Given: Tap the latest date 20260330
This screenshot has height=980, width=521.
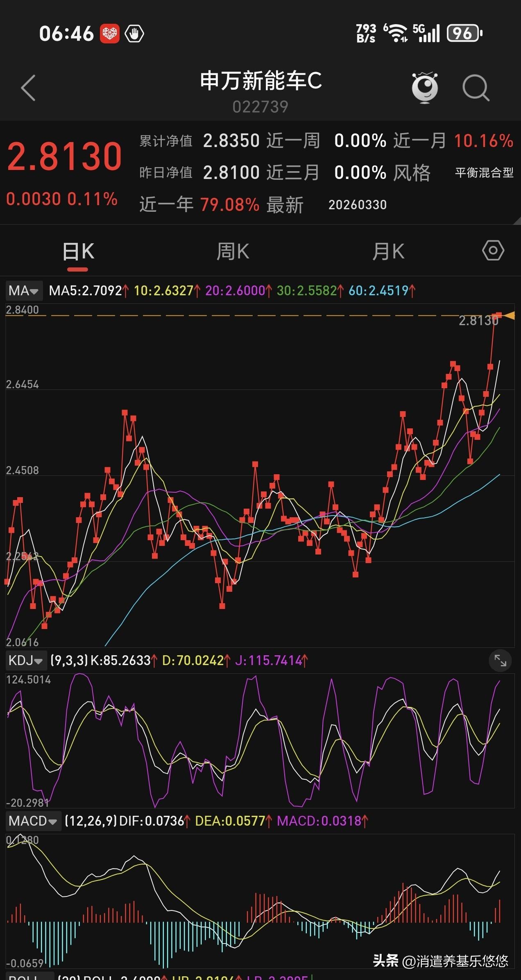Looking at the screenshot, I should [358, 204].
